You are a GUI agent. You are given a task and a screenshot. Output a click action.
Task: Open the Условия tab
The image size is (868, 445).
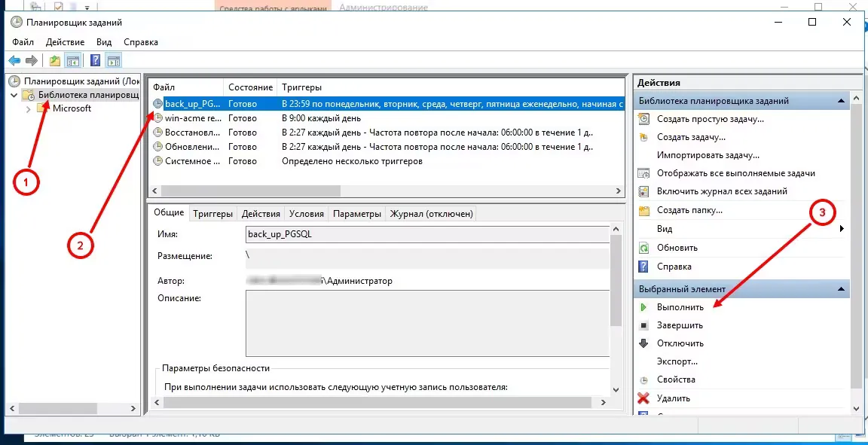pyautogui.click(x=306, y=214)
